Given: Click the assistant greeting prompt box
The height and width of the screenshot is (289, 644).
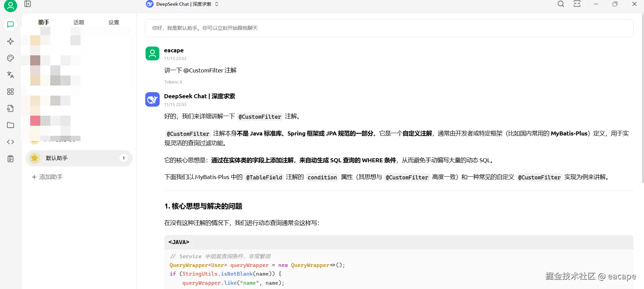Looking at the screenshot, I should [x=389, y=28].
